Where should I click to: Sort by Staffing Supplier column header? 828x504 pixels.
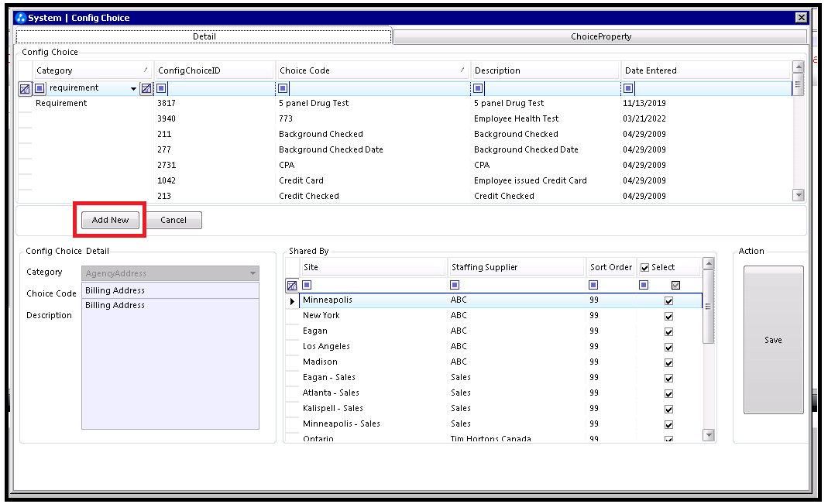[x=517, y=267]
